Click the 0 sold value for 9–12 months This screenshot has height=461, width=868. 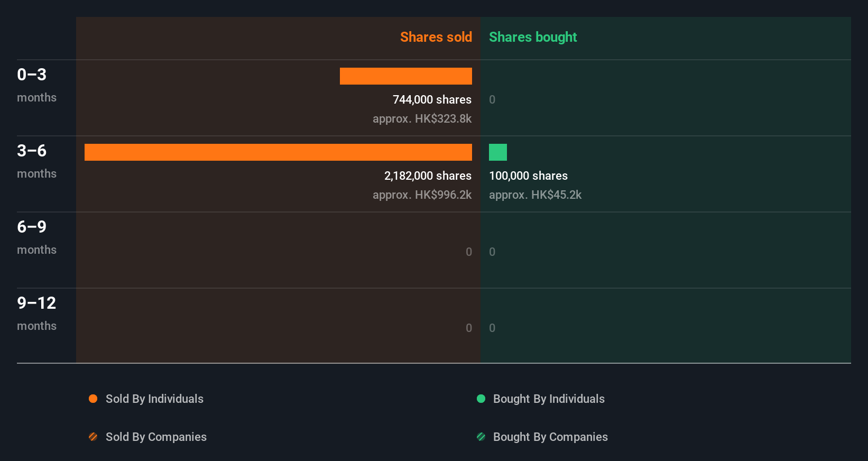(x=469, y=328)
